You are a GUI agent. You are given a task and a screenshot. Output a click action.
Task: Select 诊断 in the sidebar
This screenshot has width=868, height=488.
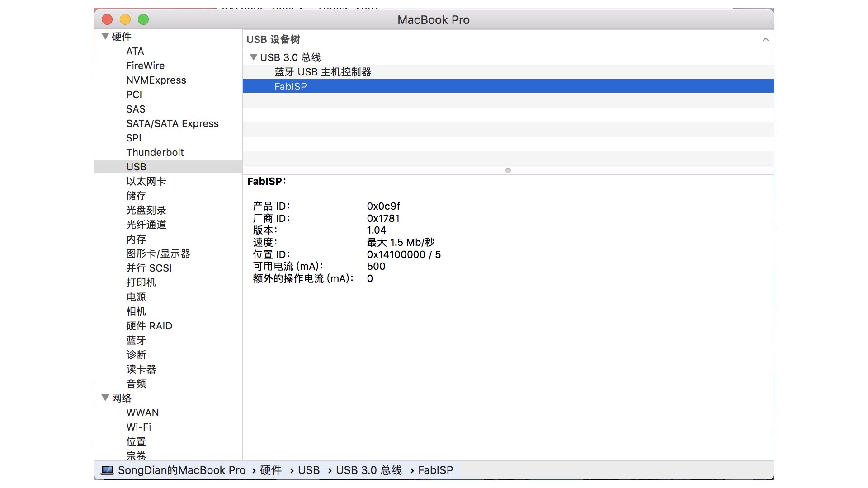[x=136, y=355]
